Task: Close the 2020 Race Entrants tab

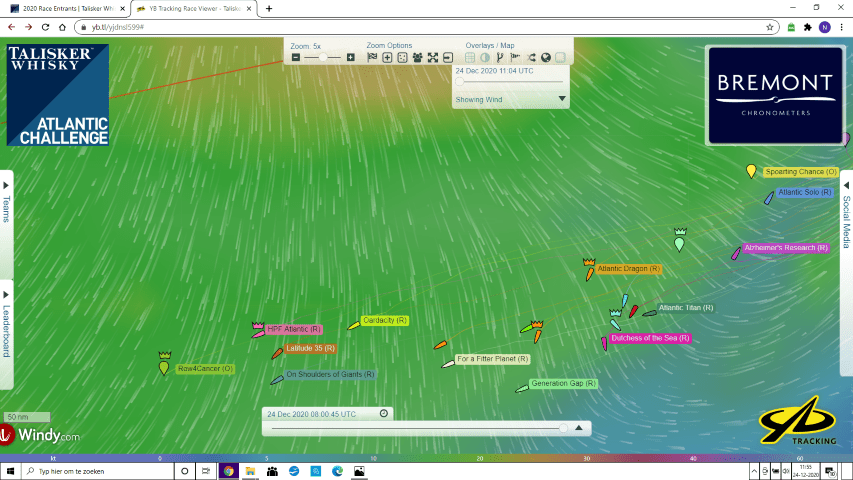Action: pyautogui.click(x=122, y=9)
